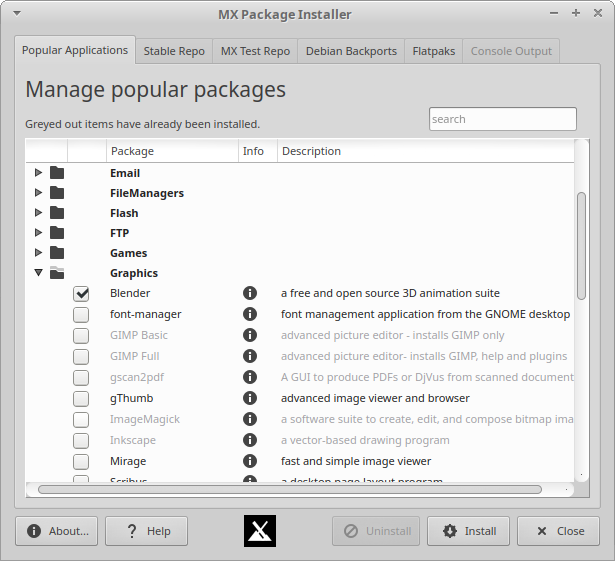Install the selected packages
This screenshot has height=561, width=615.
(x=468, y=531)
